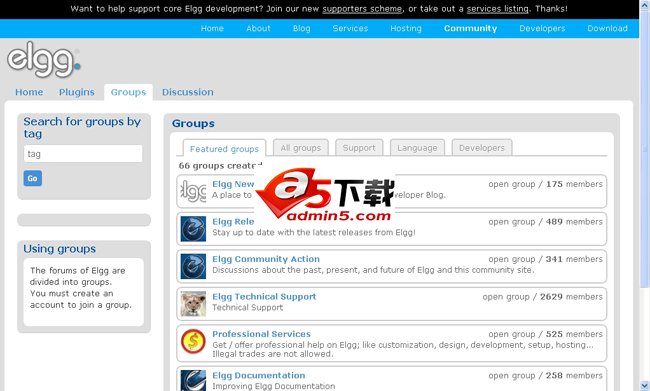Image resolution: width=650 pixels, height=391 pixels.
Task: Switch to the Discussion tab
Action: (188, 92)
